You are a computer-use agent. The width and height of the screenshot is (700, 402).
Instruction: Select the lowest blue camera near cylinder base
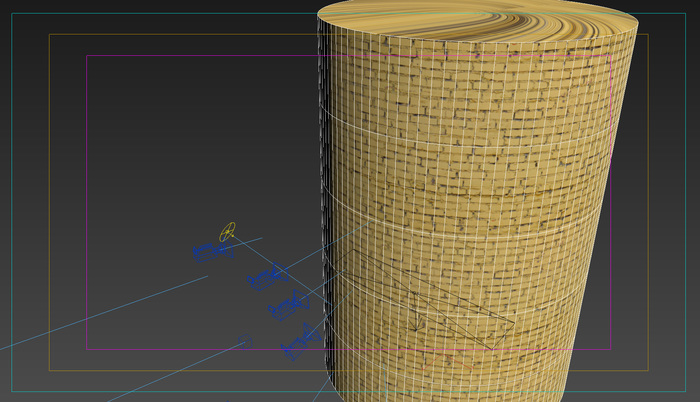(x=301, y=342)
